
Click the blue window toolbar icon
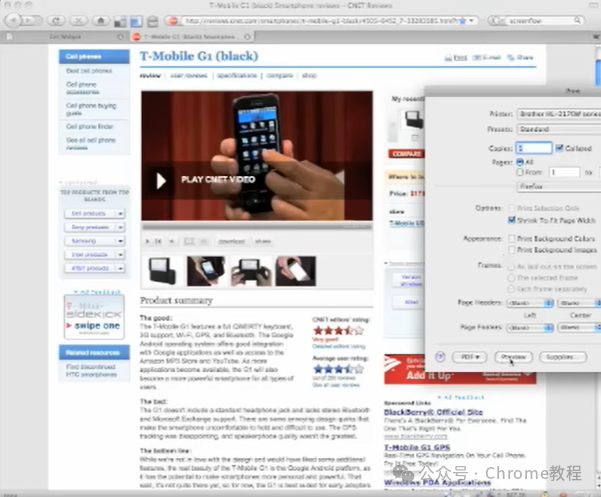point(136,21)
